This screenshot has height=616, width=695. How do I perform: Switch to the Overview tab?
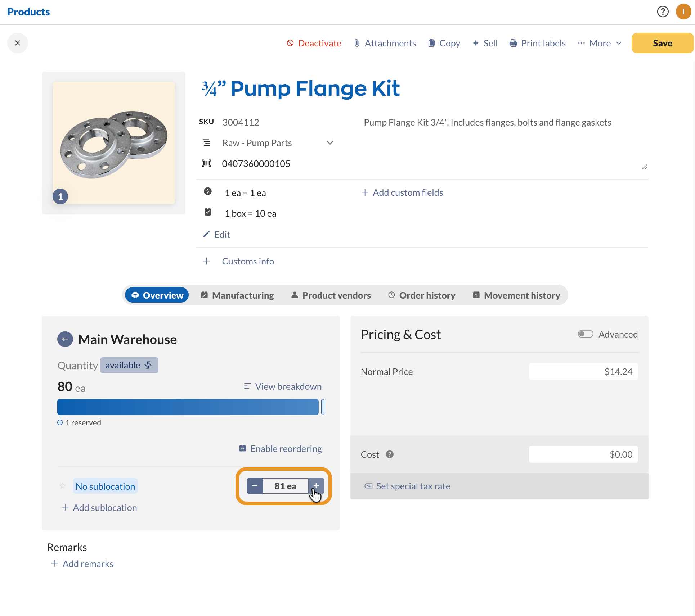click(157, 295)
